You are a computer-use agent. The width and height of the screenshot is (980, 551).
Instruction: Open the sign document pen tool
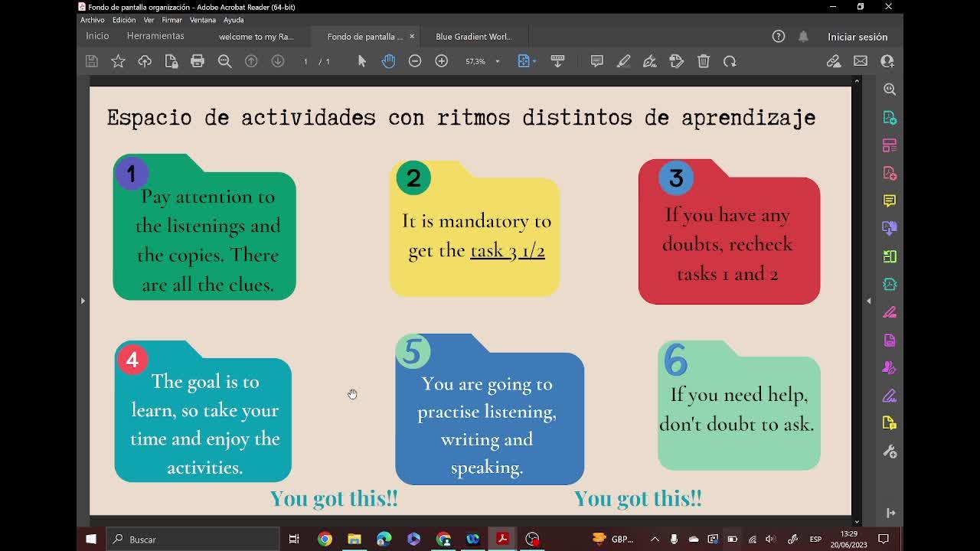[650, 61]
